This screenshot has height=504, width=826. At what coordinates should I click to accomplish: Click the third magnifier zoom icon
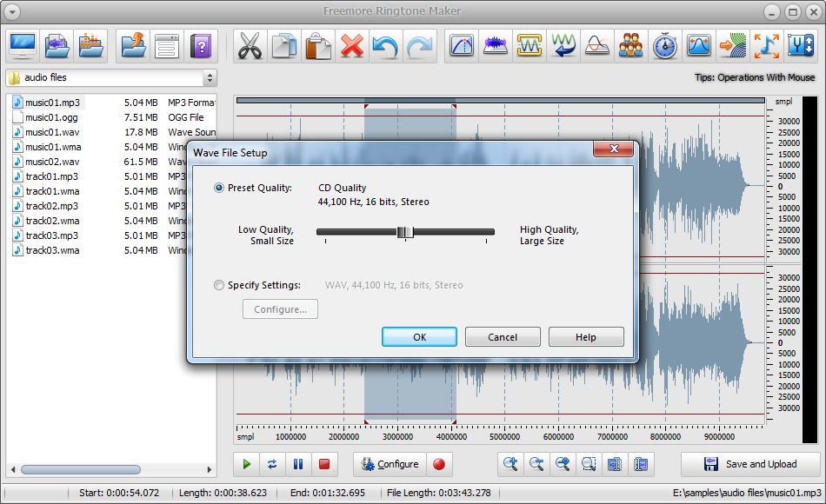coord(563,464)
